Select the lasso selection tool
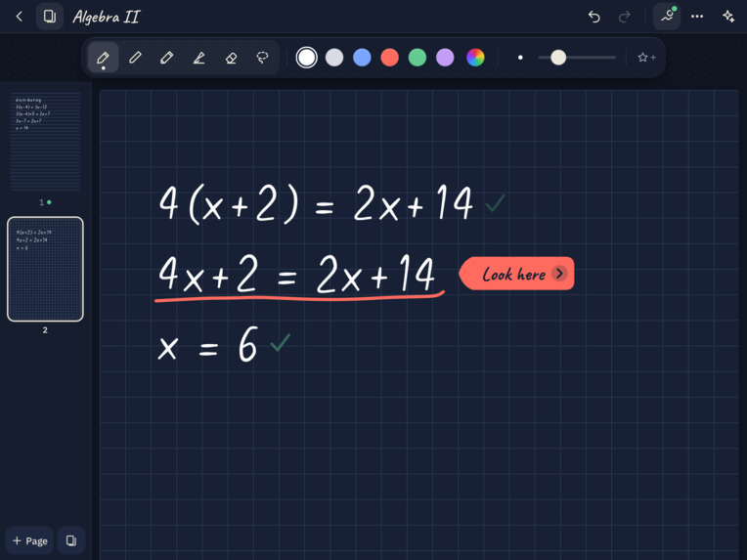The image size is (747, 560). tap(262, 58)
